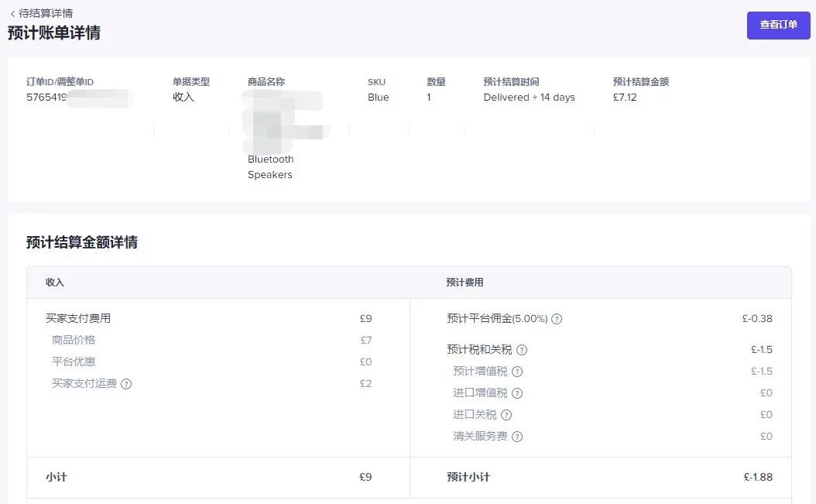Viewport: 816px width, 504px height.
Task: Click help icon next to 预计增值税
Action: (516, 372)
